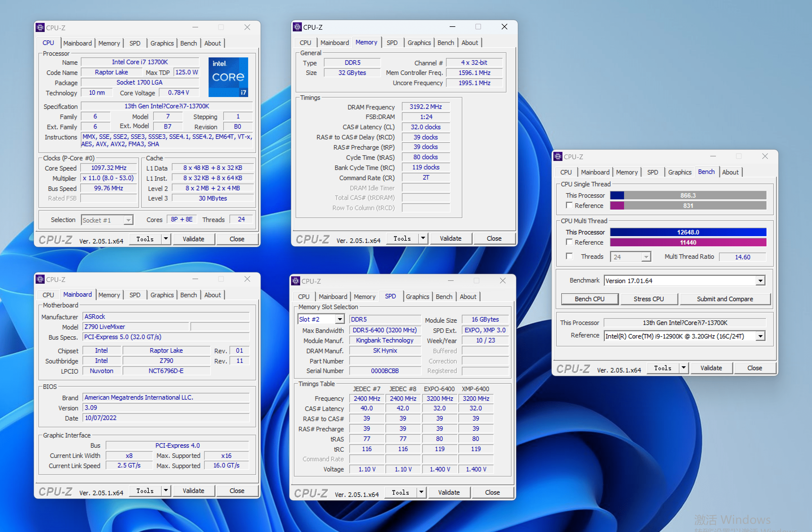Click the processor Name field Intel Core i7 13700K
812x532 pixels.
point(140,62)
